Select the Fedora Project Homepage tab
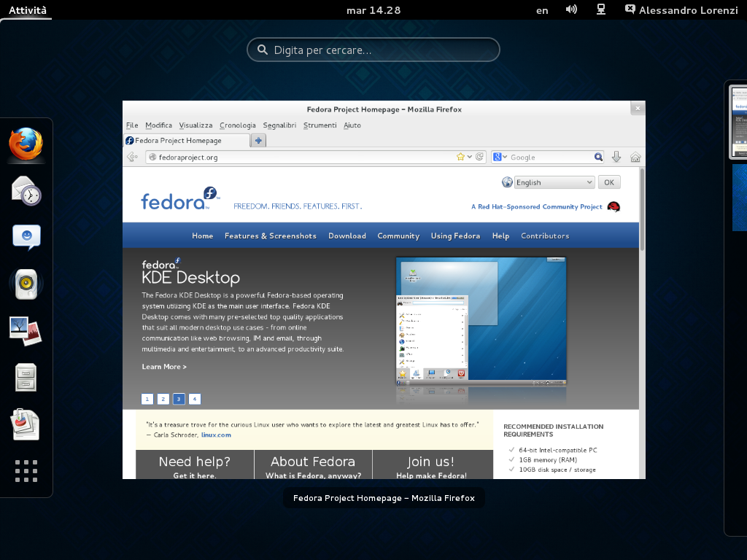 click(187, 141)
